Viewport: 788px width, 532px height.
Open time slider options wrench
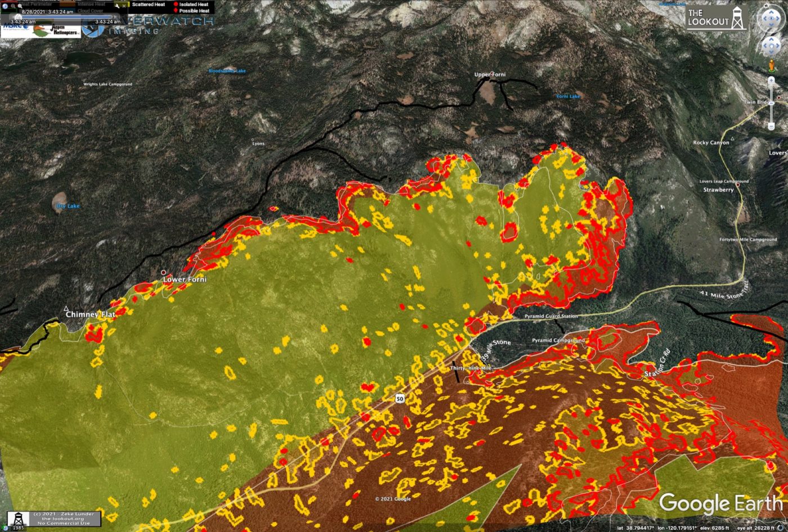[x=117, y=6]
